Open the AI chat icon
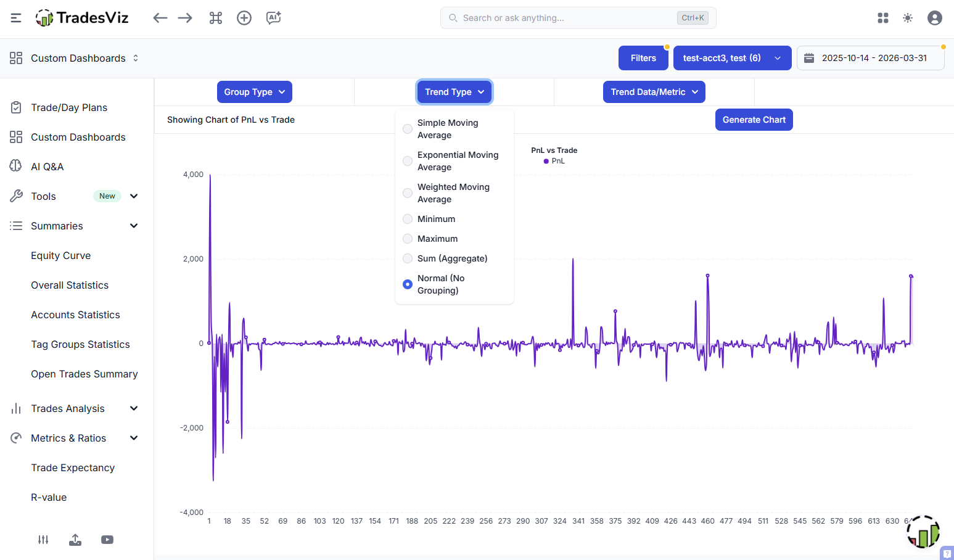The width and height of the screenshot is (954, 560). point(273,18)
